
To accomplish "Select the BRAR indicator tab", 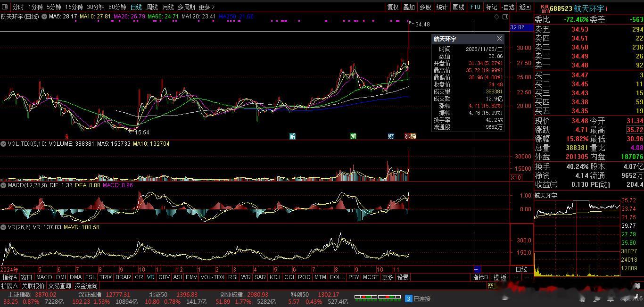I will pyautogui.click(x=124, y=277).
